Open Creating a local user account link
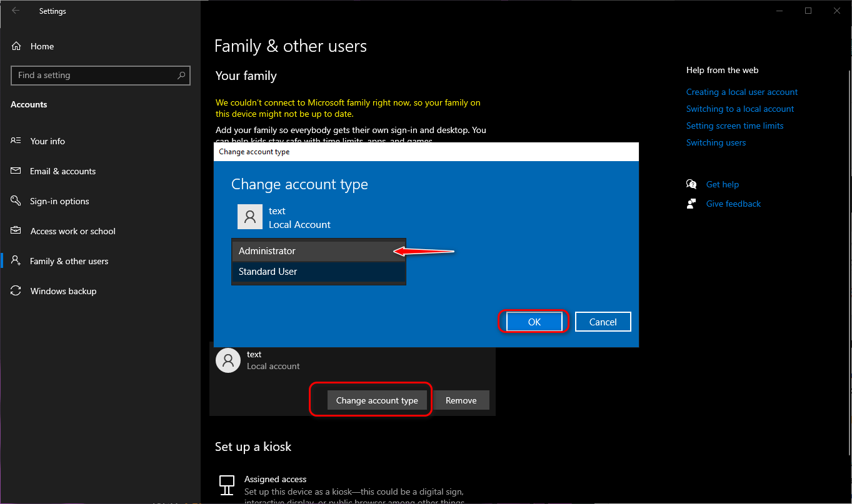 pyautogui.click(x=741, y=92)
